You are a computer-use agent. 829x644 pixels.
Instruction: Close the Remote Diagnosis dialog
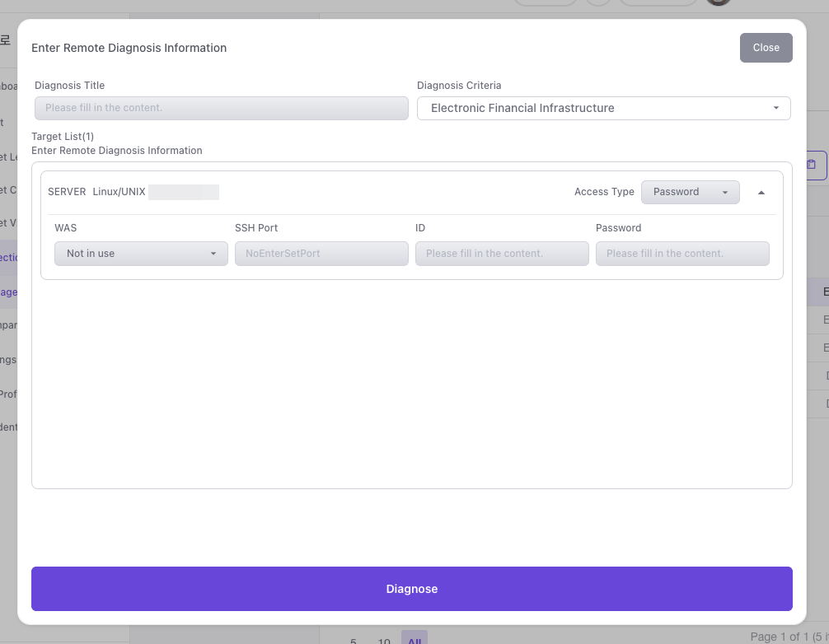point(766,48)
